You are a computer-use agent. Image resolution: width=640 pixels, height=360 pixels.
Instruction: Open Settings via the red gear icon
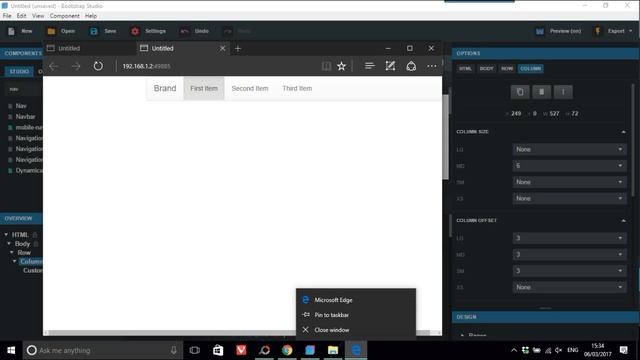pyautogui.click(x=135, y=31)
